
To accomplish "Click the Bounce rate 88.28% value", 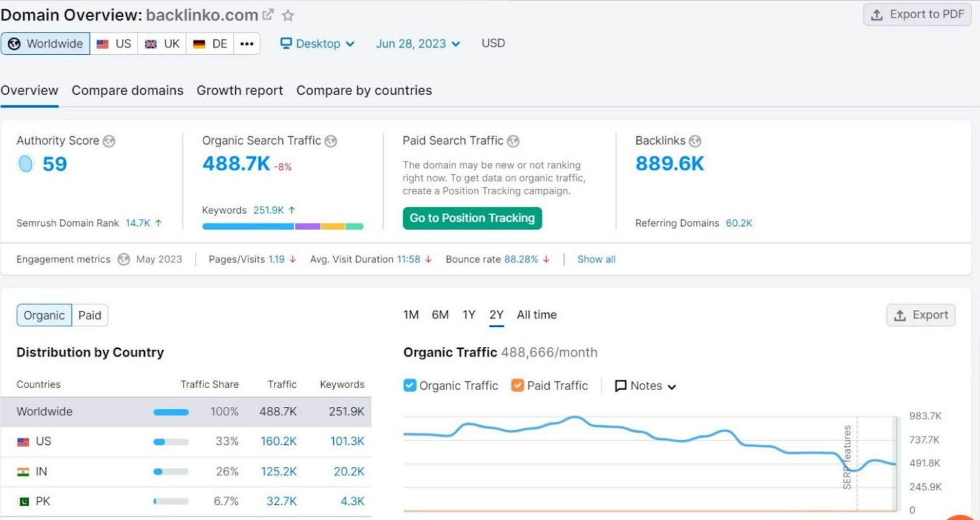I will point(521,259).
